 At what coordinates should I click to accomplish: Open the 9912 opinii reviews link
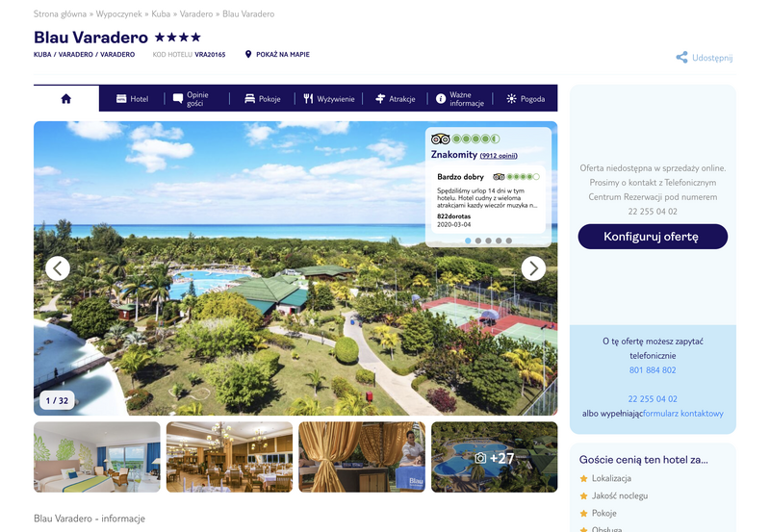(x=499, y=156)
